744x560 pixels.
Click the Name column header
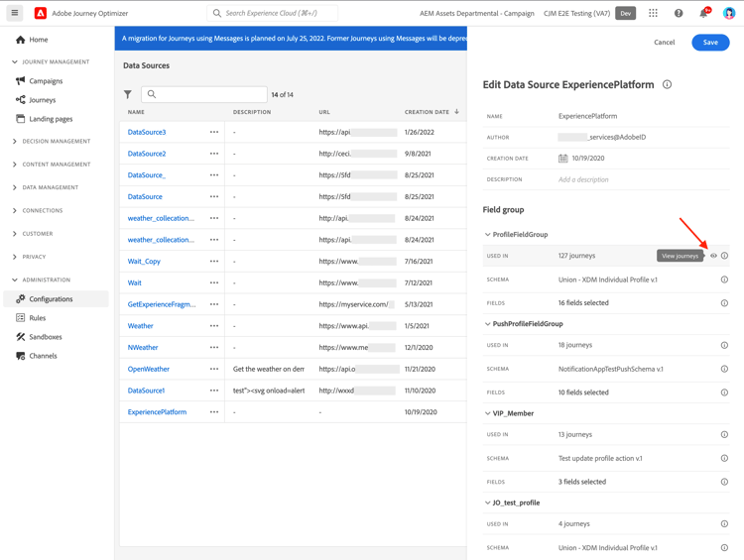point(136,112)
